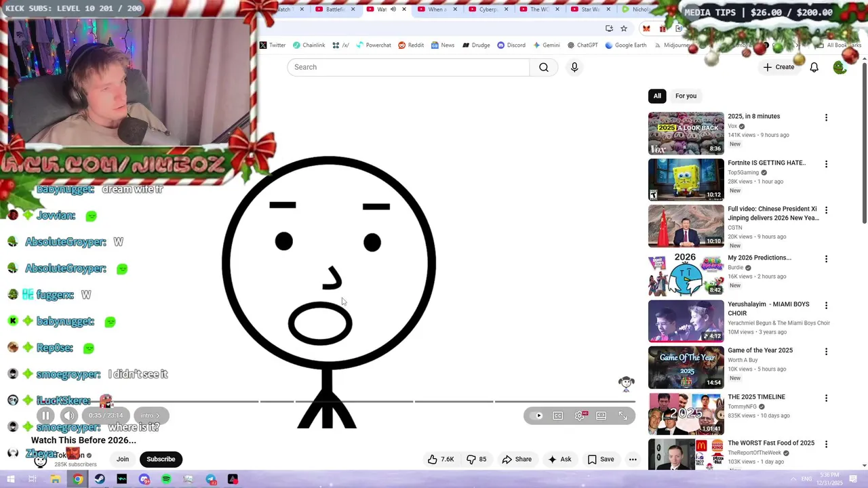Open the account avatar menu
Screen dimensions: 868x488
[840, 67]
